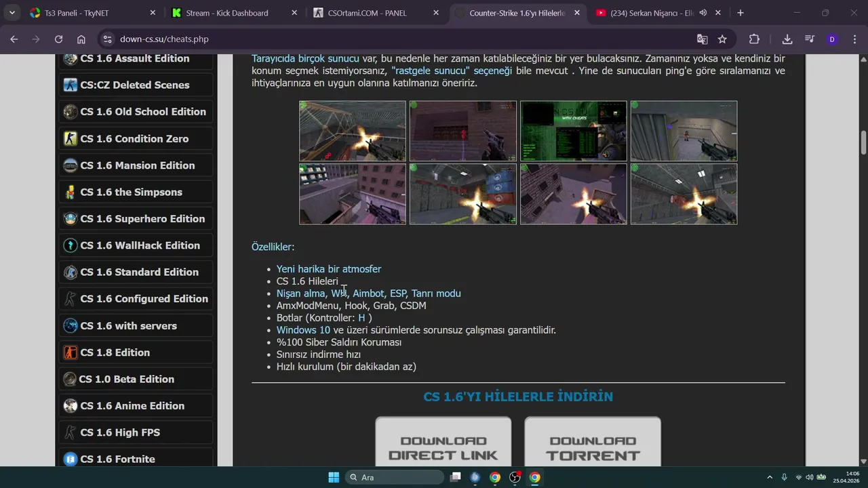Open bottom-right screenshot thumbnail in the gallery

(x=684, y=194)
